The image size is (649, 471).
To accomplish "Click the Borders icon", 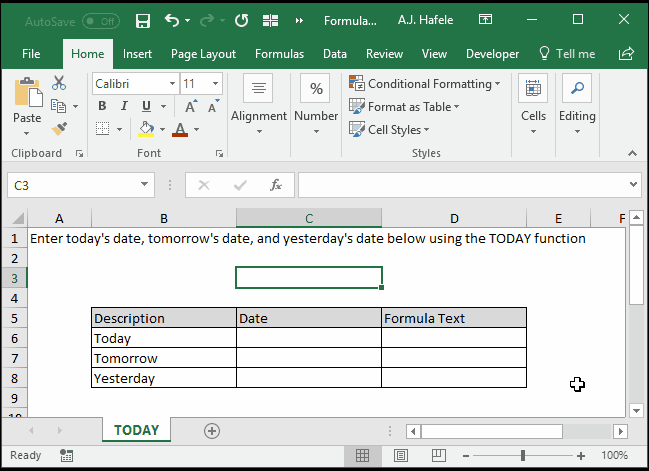I will click(102, 129).
